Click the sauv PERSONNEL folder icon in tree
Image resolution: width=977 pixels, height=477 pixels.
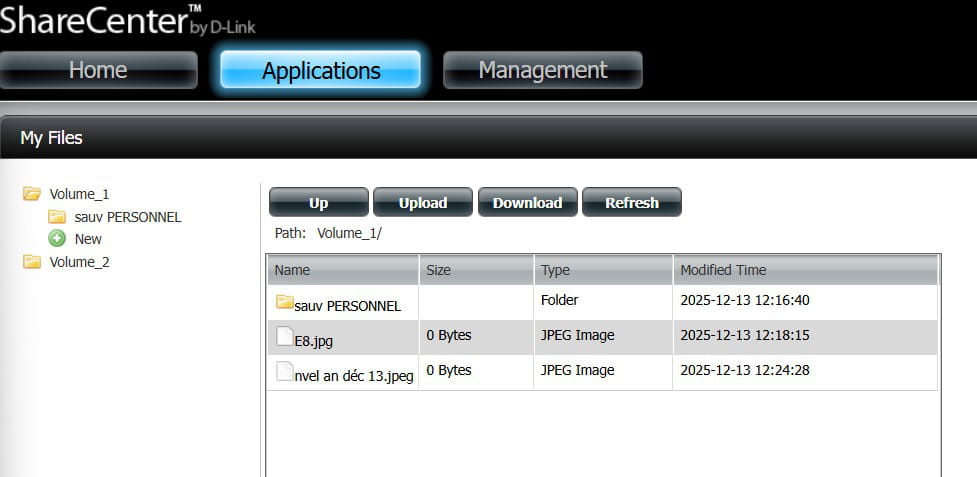point(57,217)
